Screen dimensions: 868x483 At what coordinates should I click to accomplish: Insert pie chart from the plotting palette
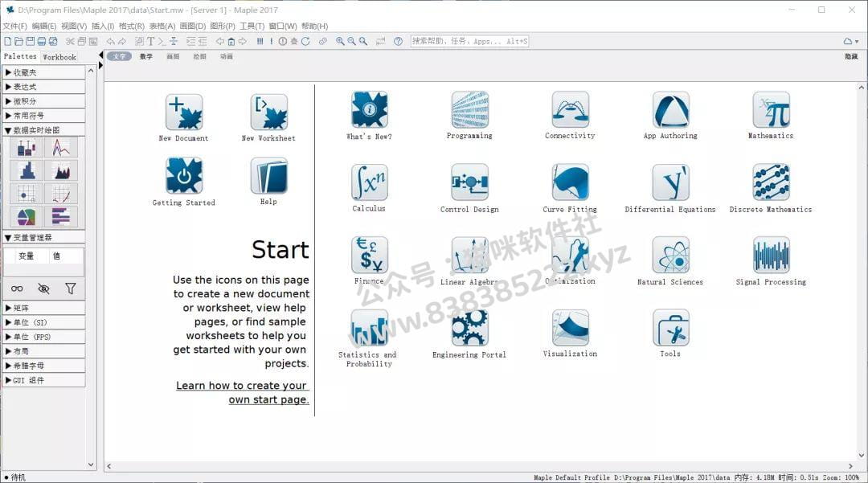tap(27, 217)
